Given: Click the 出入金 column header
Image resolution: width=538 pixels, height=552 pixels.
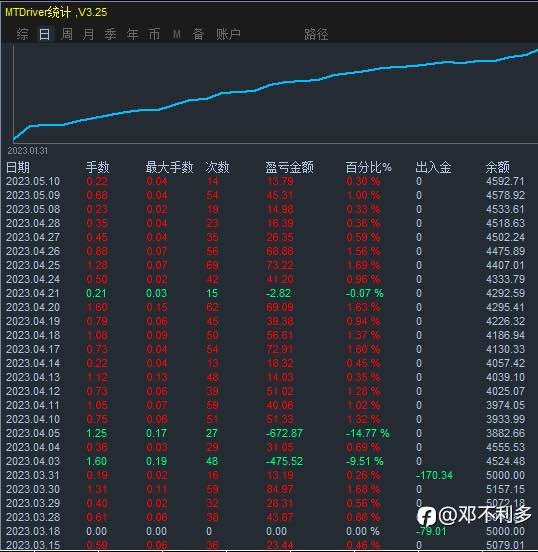Looking at the screenshot, I should [x=433, y=167].
